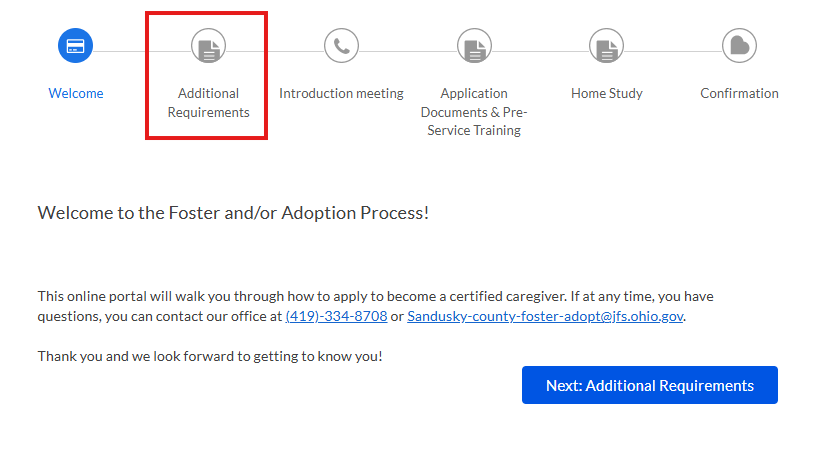The width and height of the screenshot is (834, 456).
Task: Click the blue Welcome step card icon
Action: (x=75, y=46)
